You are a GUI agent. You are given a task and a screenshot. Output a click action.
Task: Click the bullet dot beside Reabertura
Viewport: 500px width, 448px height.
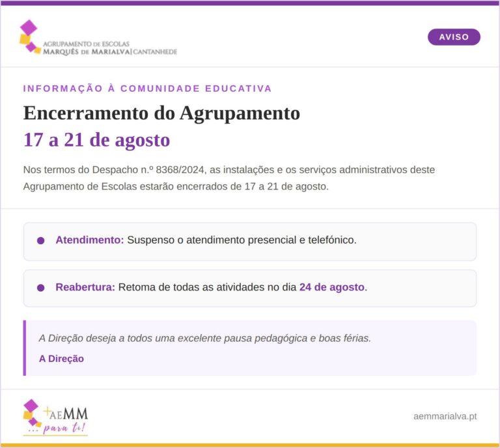point(41,288)
